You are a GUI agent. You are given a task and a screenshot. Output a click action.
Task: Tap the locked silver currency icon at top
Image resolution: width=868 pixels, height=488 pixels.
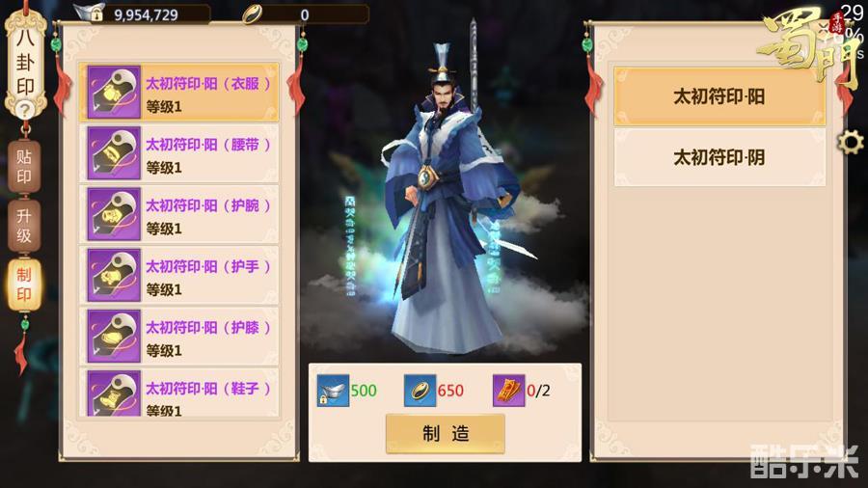[x=91, y=14]
